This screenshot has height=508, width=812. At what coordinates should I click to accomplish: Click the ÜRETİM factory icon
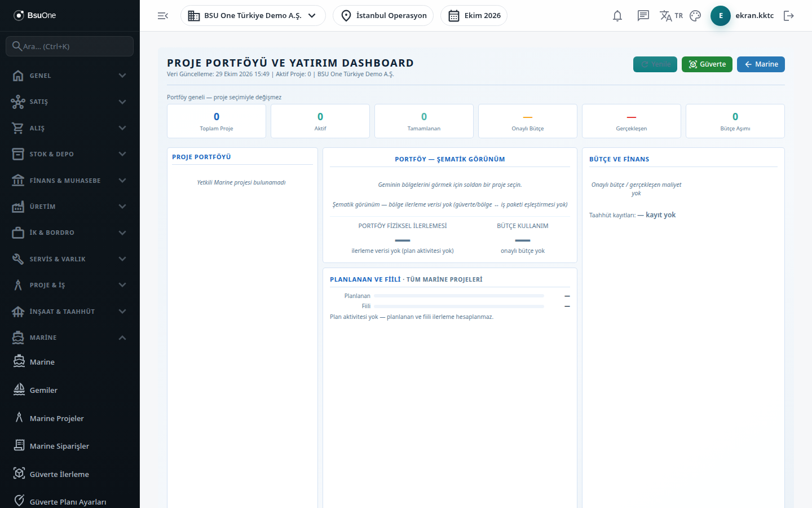pyautogui.click(x=18, y=207)
